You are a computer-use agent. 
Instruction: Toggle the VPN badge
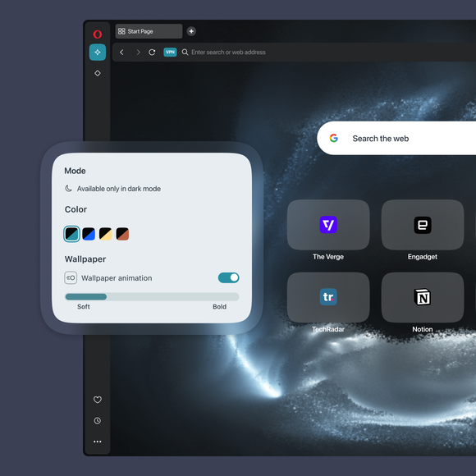pos(171,52)
